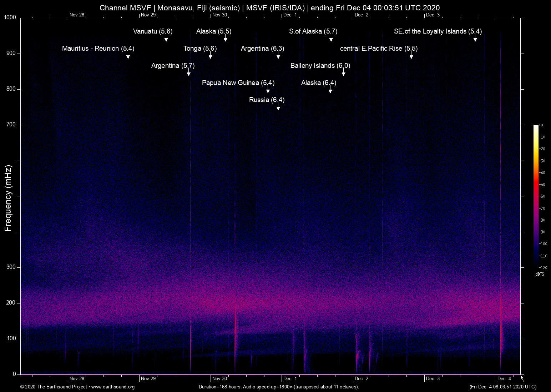Select the -120 value on the color scale

[543, 267]
